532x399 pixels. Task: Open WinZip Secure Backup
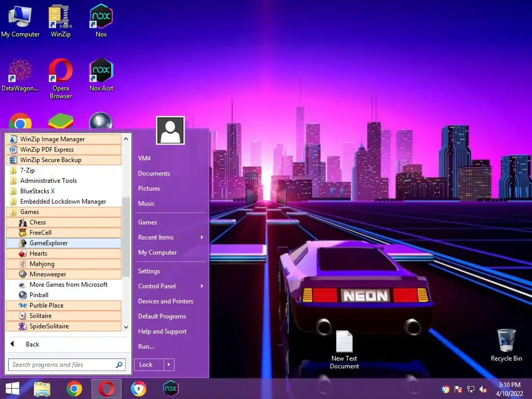(x=63, y=160)
